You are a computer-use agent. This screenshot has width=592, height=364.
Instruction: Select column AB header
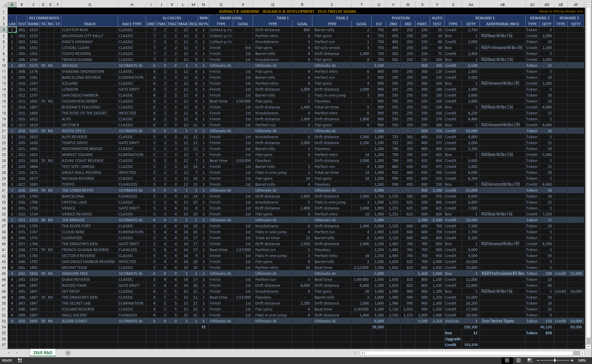(502, 4)
